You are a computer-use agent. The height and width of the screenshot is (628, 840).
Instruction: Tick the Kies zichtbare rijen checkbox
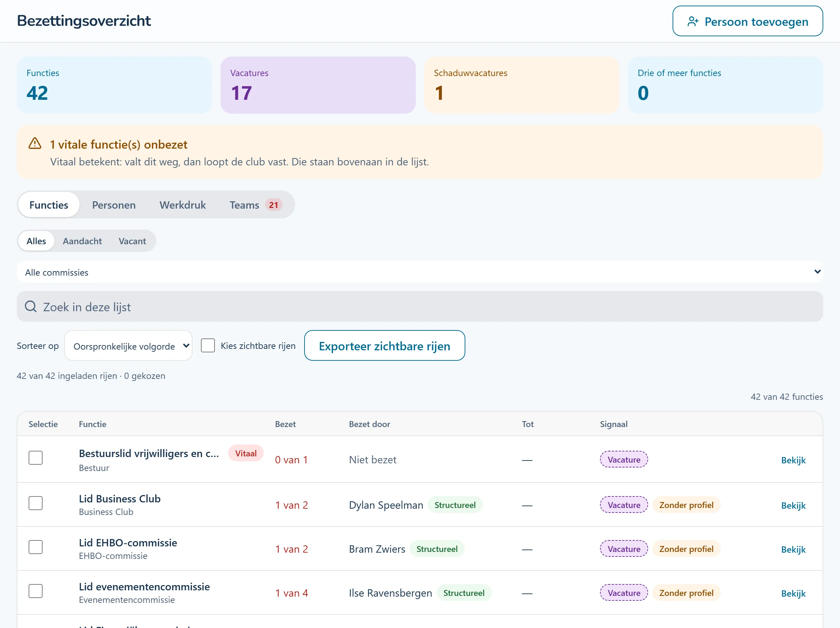[x=208, y=345]
